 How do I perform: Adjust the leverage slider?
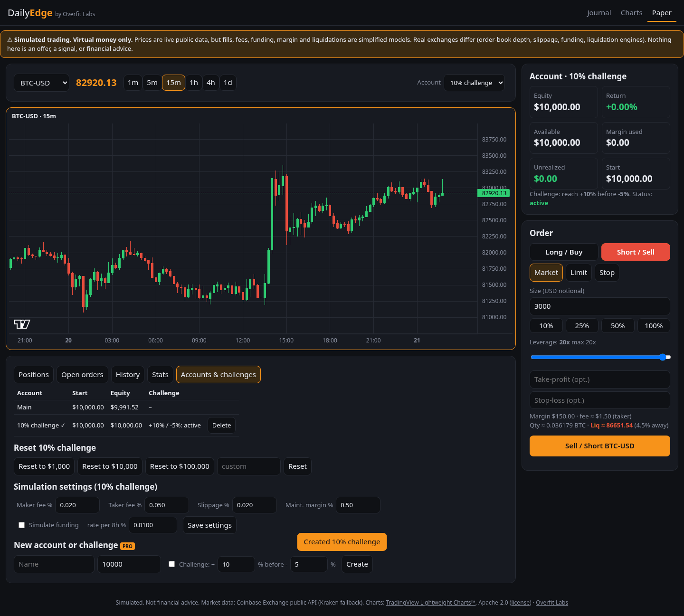(600, 357)
